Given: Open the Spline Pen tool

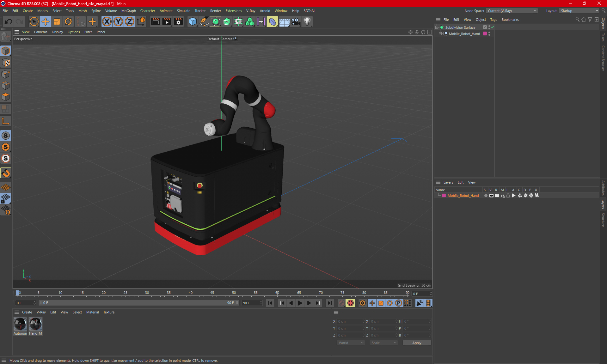Looking at the screenshot, I should tap(204, 21).
